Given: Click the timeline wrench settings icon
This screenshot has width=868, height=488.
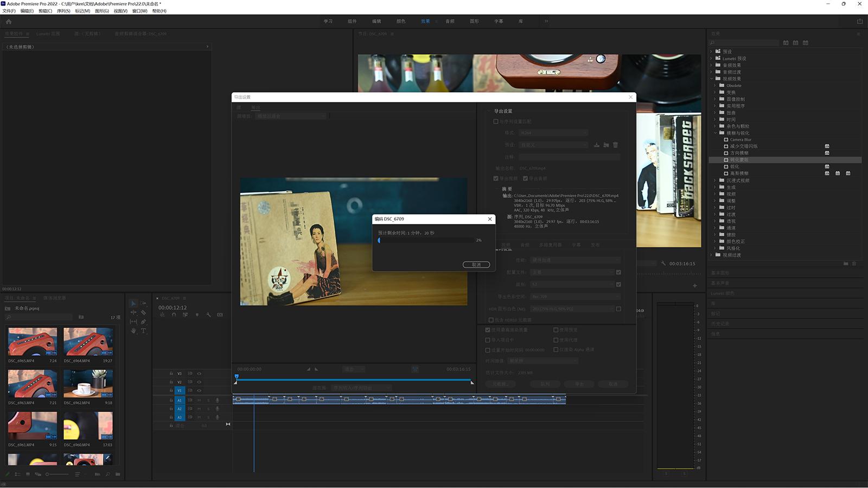Looking at the screenshot, I should (x=208, y=314).
